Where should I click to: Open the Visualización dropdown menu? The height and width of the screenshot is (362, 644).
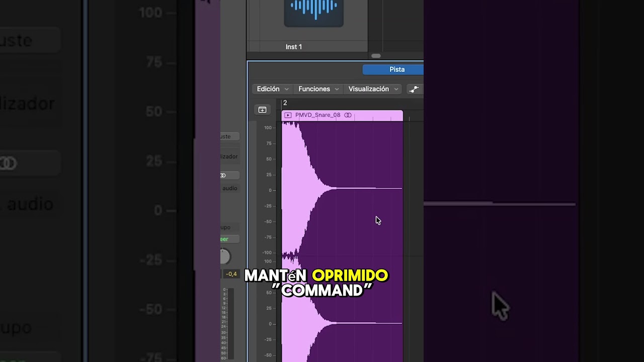click(373, 89)
